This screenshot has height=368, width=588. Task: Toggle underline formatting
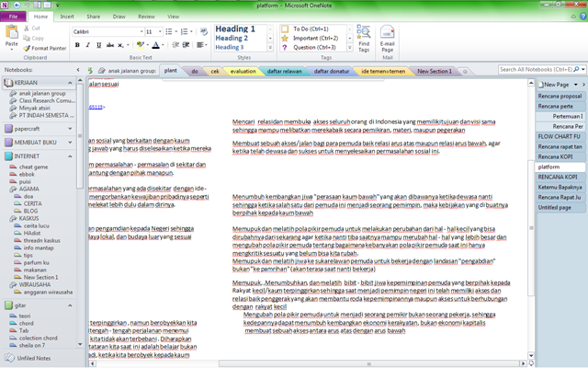[98, 45]
